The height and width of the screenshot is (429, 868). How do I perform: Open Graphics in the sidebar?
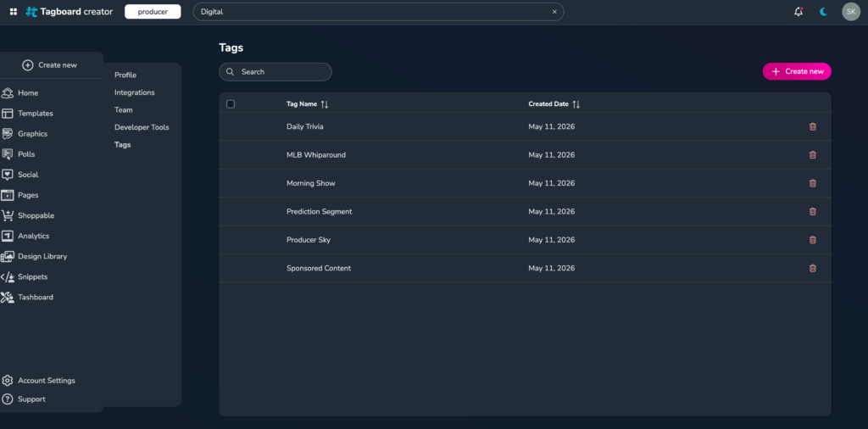click(x=32, y=134)
